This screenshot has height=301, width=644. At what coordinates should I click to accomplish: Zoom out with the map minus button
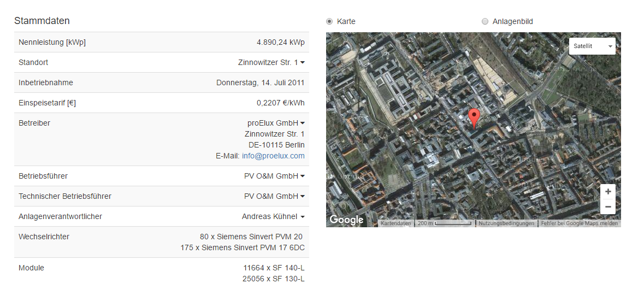pos(608,206)
